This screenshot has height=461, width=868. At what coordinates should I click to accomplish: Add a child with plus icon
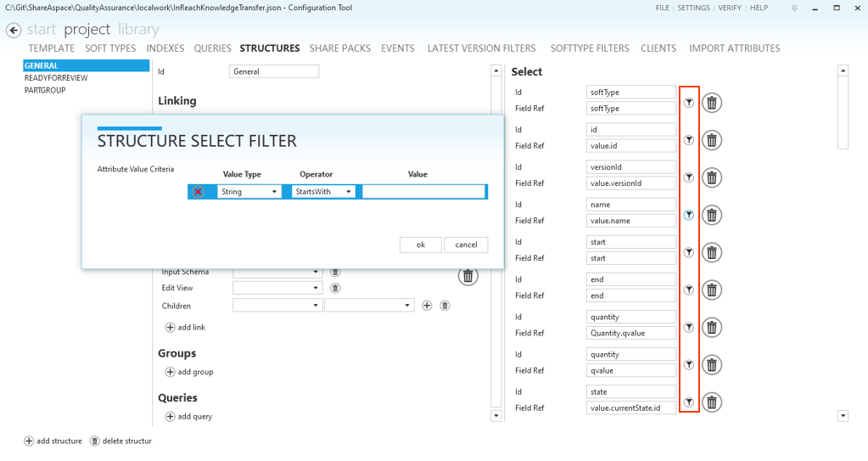click(x=427, y=306)
